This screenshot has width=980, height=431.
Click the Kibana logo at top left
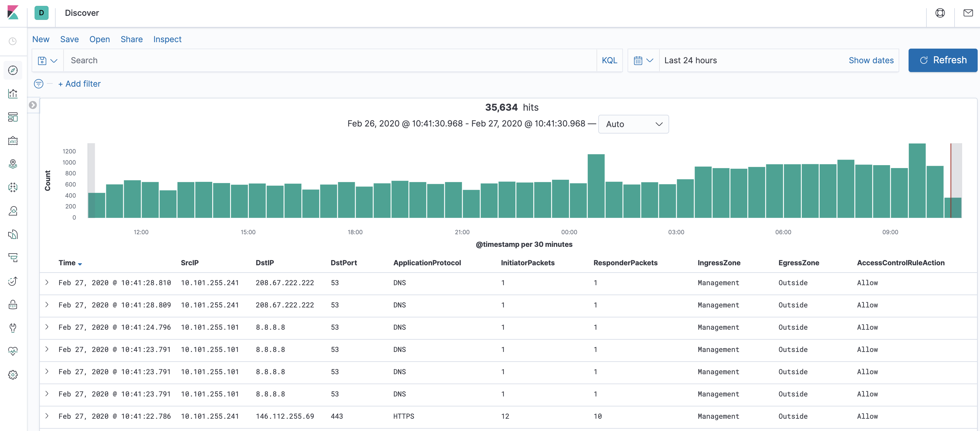[13, 13]
